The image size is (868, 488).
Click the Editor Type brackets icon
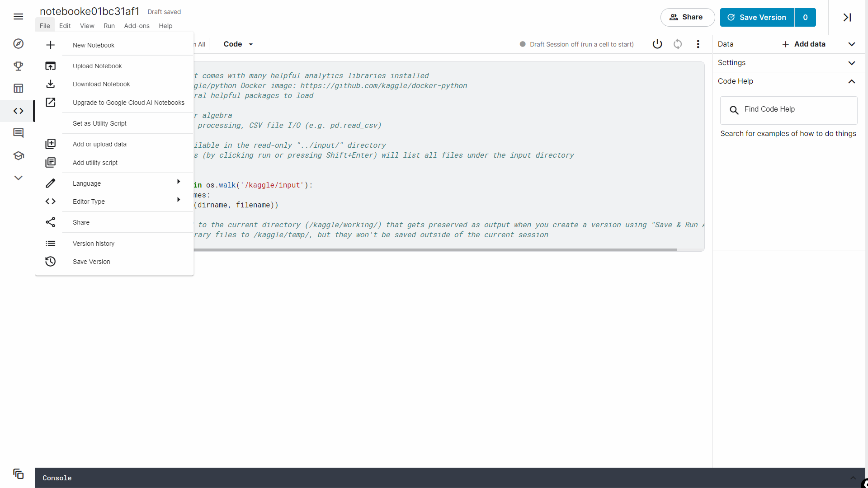(51, 202)
